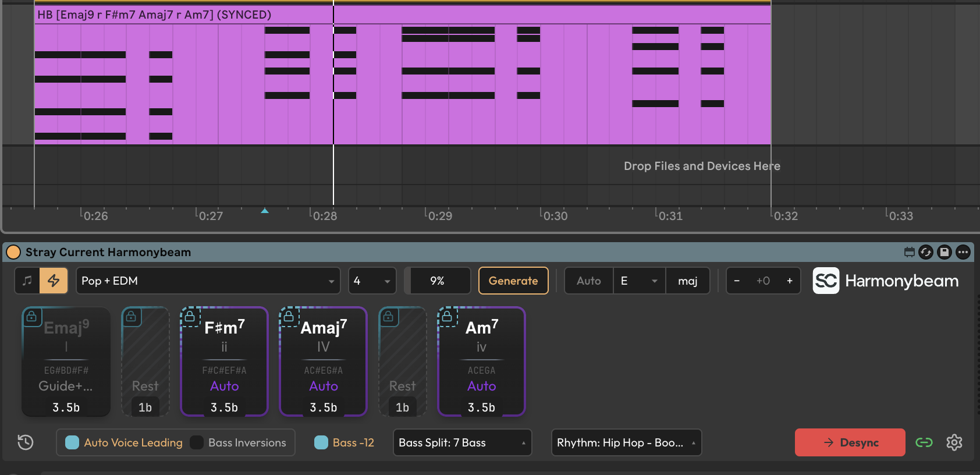
Task: Toggle the lock on the F#m7 chord card
Action: [x=190, y=317]
